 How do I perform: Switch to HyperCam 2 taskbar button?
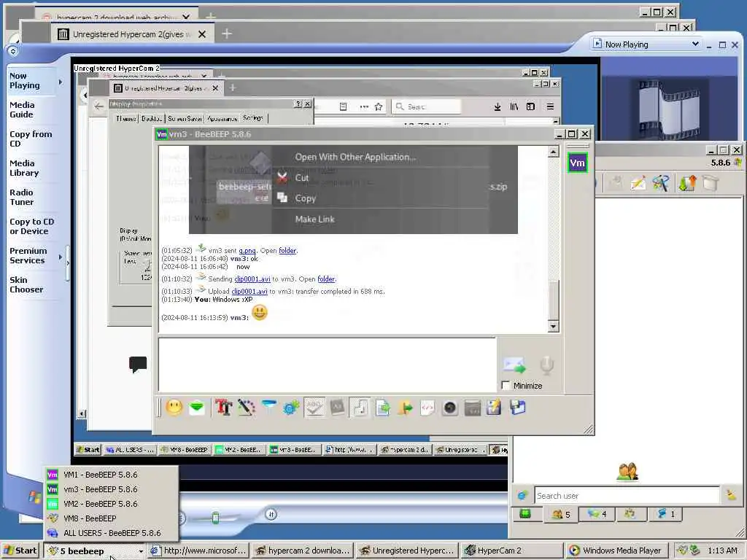coord(512,551)
